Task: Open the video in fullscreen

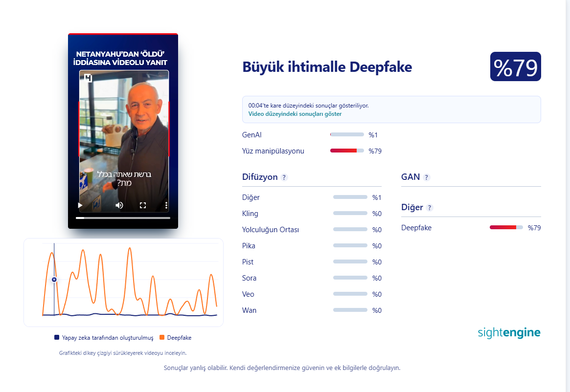Action: tap(143, 205)
